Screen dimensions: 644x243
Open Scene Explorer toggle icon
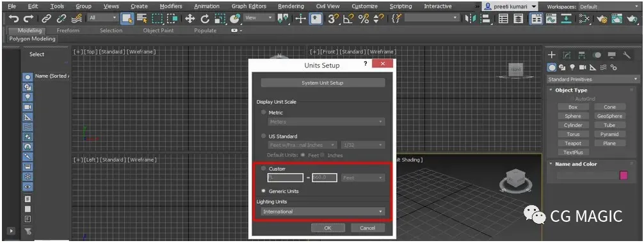504,19
